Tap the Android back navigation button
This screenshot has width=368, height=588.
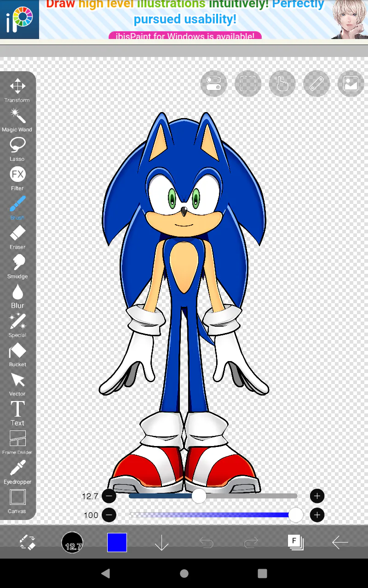pos(106,573)
